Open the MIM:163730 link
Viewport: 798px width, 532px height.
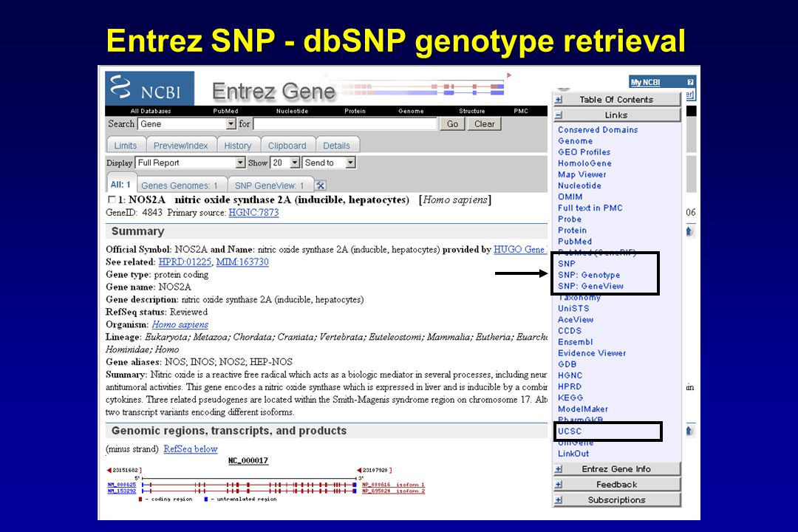[242, 262]
